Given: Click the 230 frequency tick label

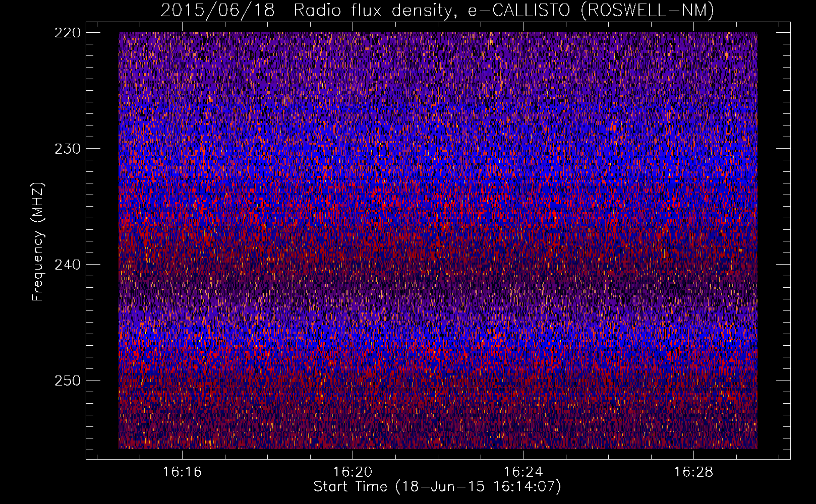Looking at the screenshot, I should click(67, 149).
